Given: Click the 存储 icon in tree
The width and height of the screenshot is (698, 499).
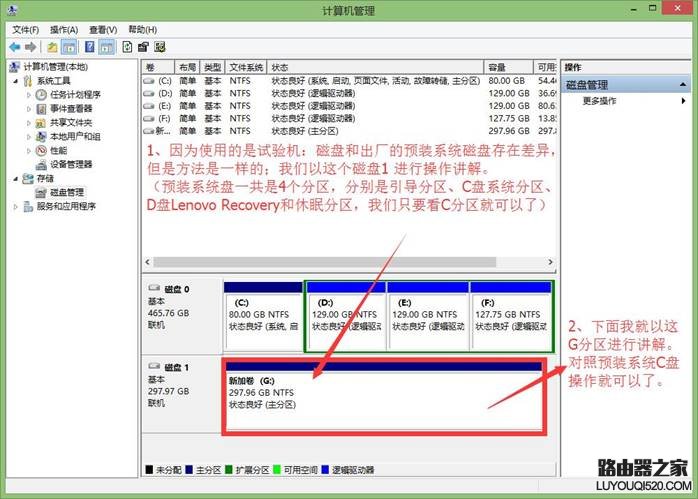Looking at the screenshot, I should click(28, 179).
